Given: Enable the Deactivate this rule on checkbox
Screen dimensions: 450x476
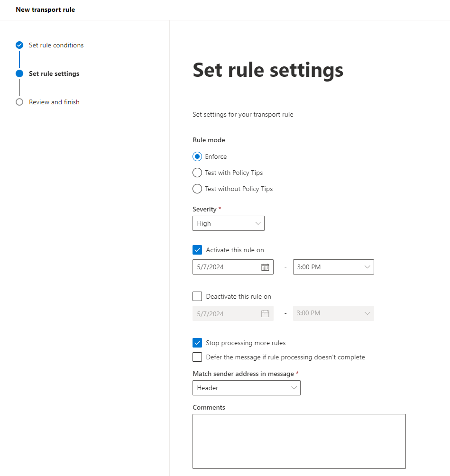Looking at the screenshot, I should pos(197,296).
